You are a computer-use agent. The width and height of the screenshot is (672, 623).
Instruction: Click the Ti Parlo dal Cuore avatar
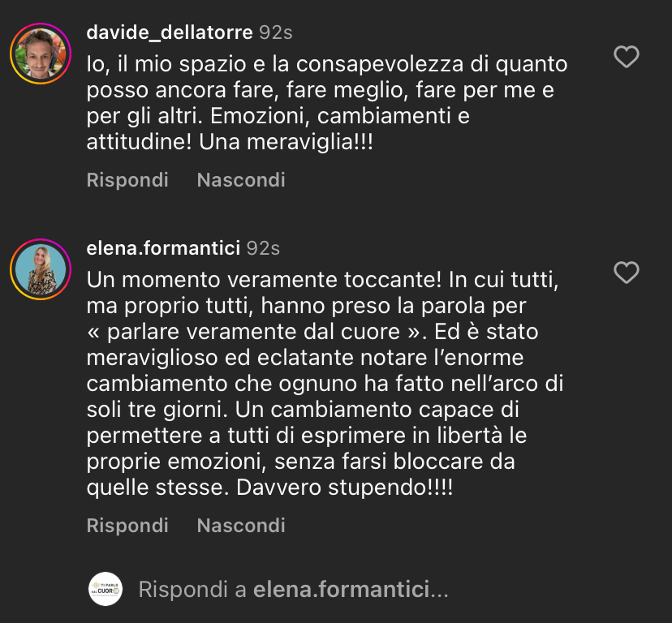coord(105,590)
